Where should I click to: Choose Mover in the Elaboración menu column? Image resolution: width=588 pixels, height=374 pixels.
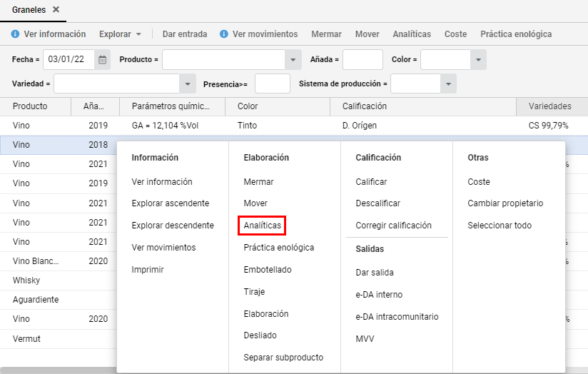point(255,203)
